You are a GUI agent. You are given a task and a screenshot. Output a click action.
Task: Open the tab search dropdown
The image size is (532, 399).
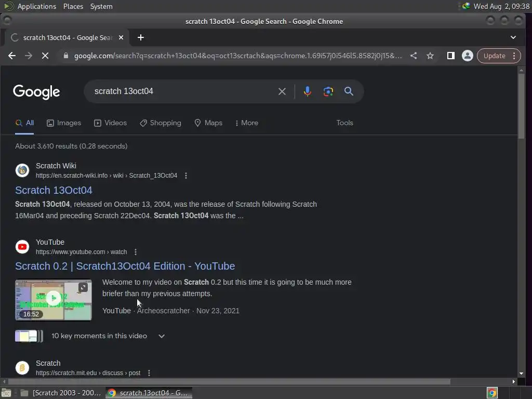click(x=513, y=37)
